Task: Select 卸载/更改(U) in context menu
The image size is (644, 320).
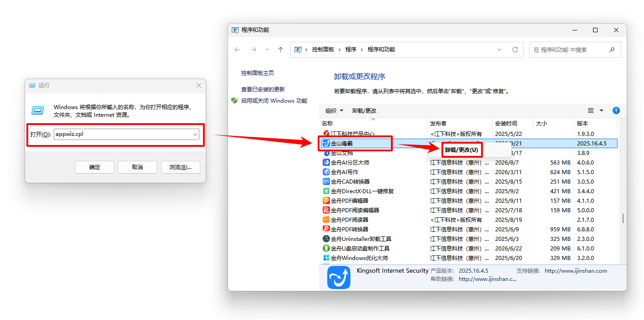Action: point(461,150)
